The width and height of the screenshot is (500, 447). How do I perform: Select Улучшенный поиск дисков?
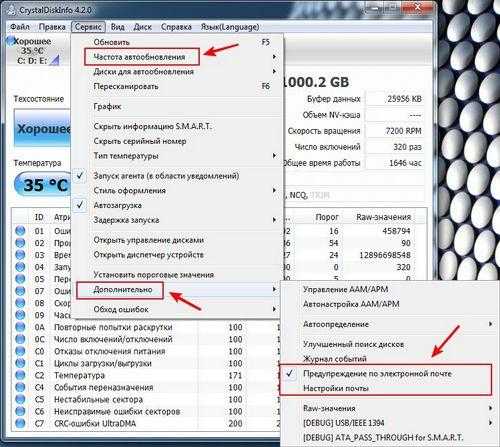coord(388,344)
